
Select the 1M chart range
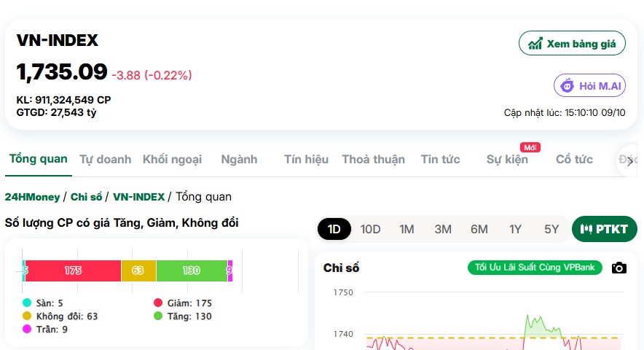[407, 229]
